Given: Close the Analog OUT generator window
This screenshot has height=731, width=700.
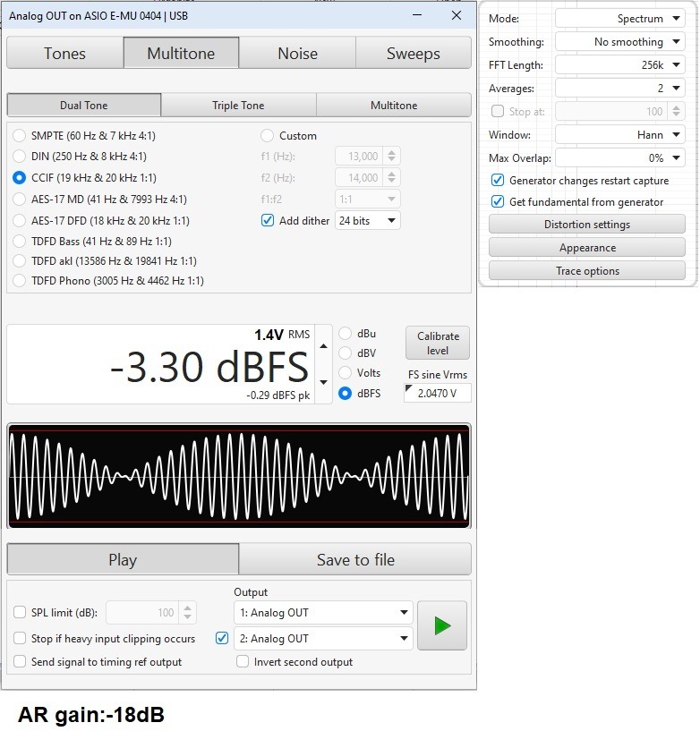Looking at the screenshot, I should click(x=457, y=15).
